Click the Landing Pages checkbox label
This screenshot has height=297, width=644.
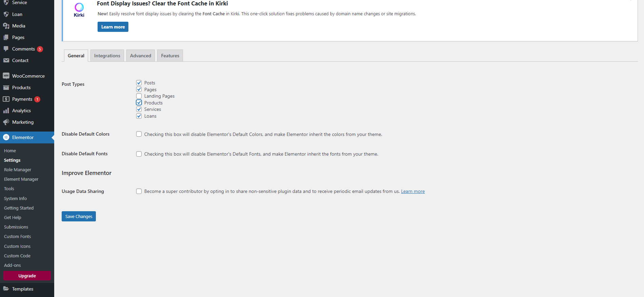160,96
